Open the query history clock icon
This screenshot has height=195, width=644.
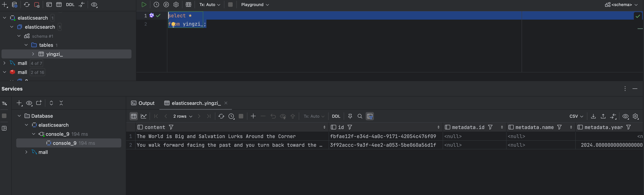pos(156,5)
